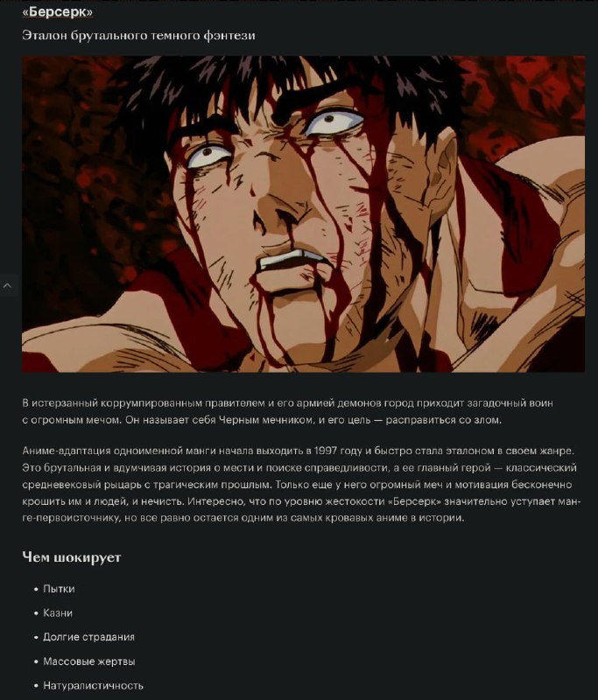Select the «Натуралистичность» list item
This screenshot has height=700, width=598.
tap(93, 685)
